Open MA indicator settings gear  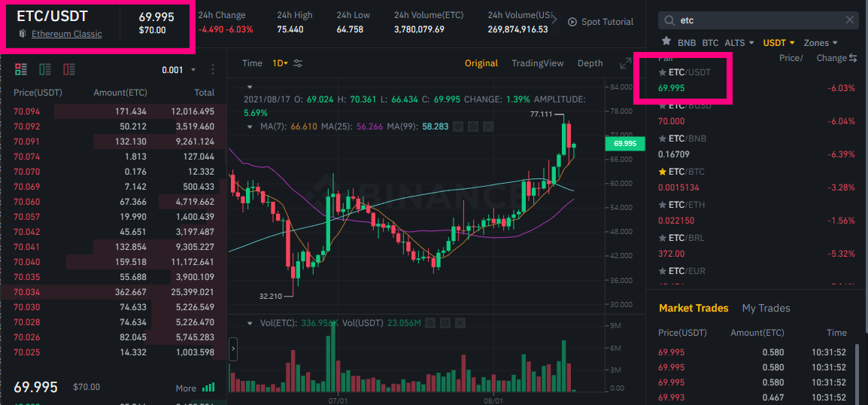(x=472, y=127)
